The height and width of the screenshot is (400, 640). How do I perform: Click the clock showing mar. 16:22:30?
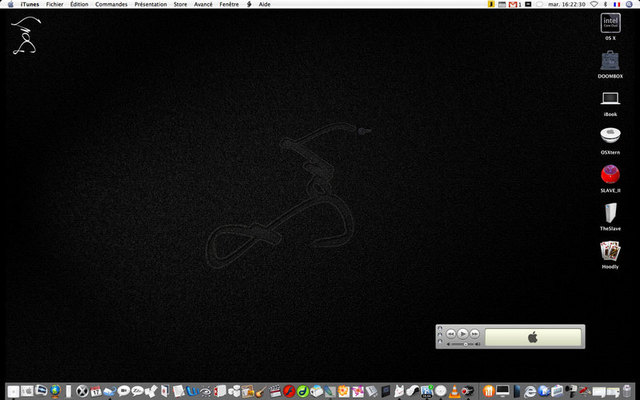[x=567, y=4]
